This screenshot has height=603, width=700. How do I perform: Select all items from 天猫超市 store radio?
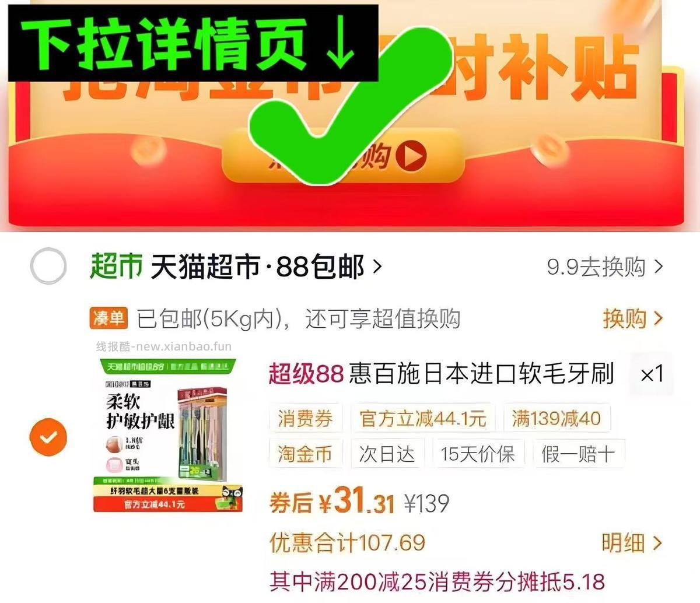[x=48, y=266]
